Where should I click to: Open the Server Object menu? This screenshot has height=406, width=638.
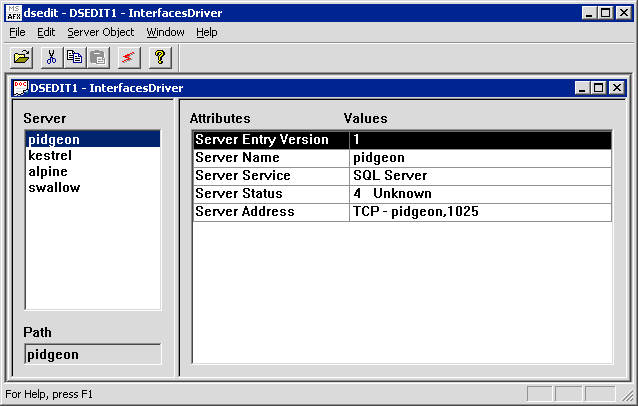pos(101,32)
